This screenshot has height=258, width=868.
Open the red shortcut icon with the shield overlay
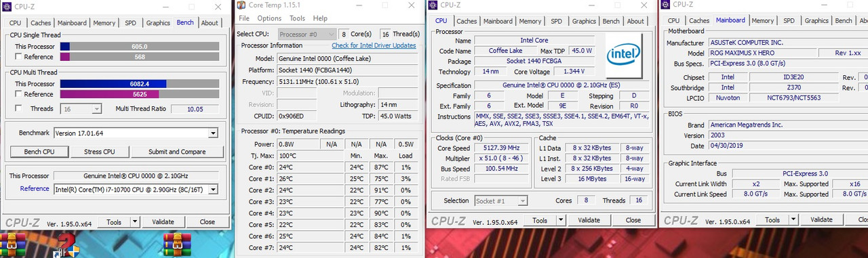click(x=66, y=246)
